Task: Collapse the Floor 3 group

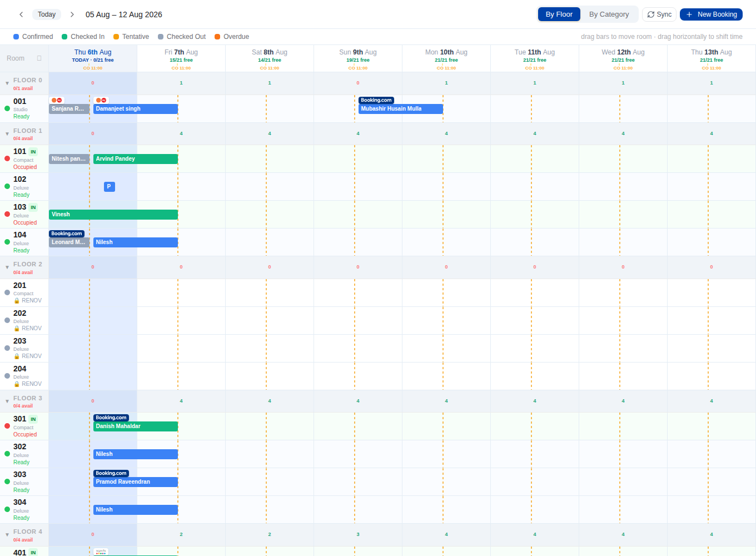Action: point(7,401)
